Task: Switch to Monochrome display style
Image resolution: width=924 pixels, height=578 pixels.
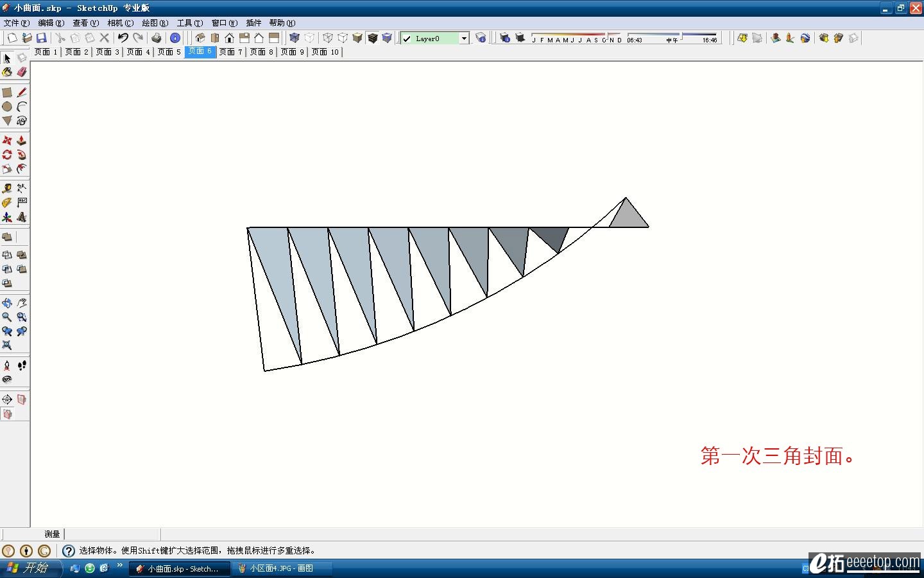Action: pos(387,38)
